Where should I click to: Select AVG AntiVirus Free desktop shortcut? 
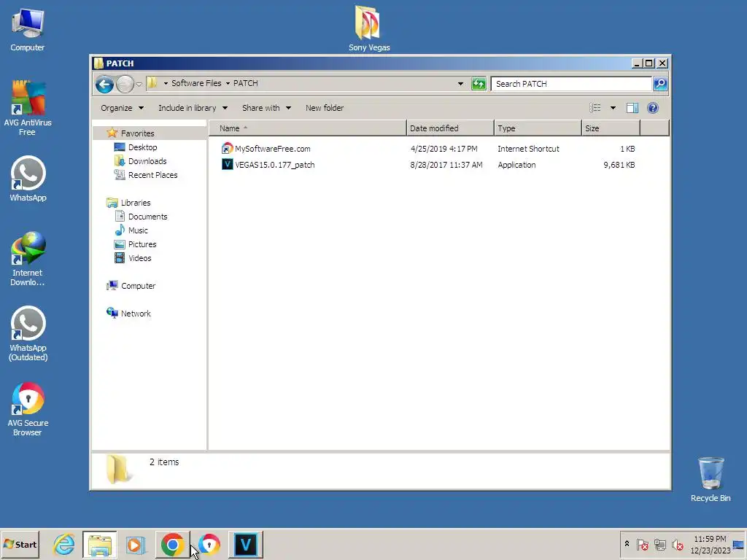pos(28,109)
